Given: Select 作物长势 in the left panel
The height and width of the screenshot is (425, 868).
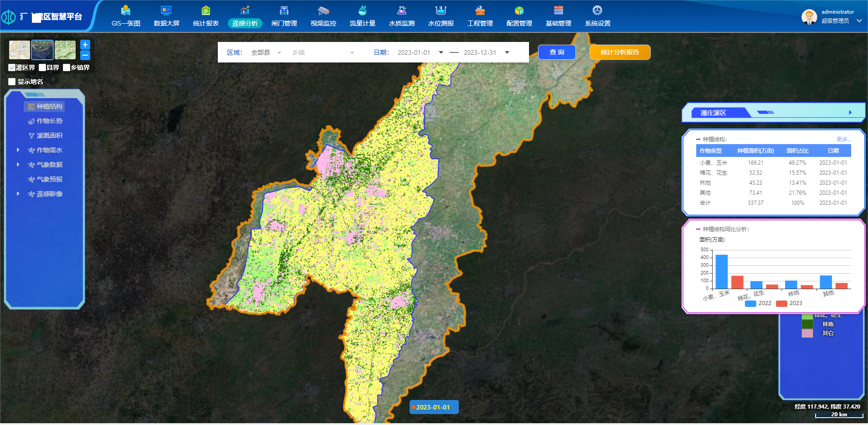Looking at the screenshot, I should pyautogui.click(x=49, y=121).
